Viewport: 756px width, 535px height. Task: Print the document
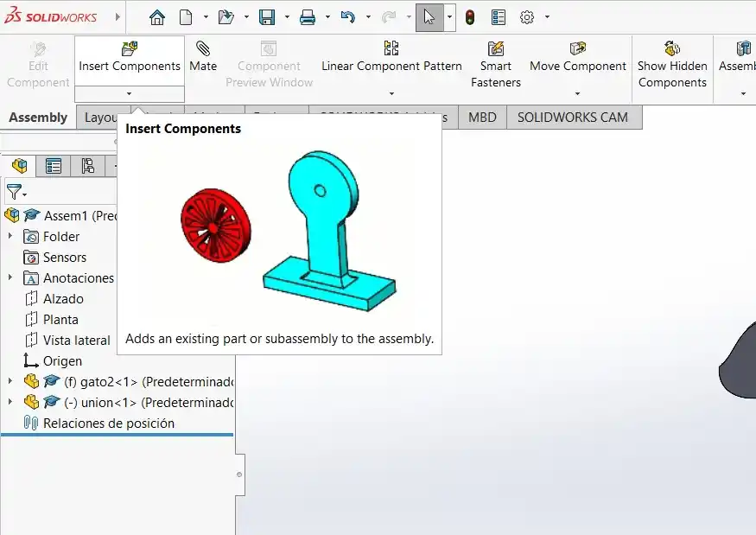(307, 17)
